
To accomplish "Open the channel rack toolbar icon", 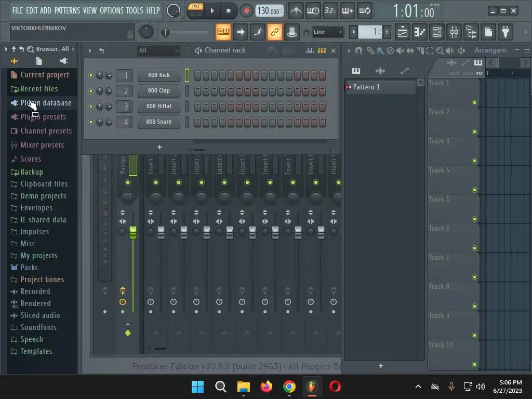I will (x=437, y=32).
